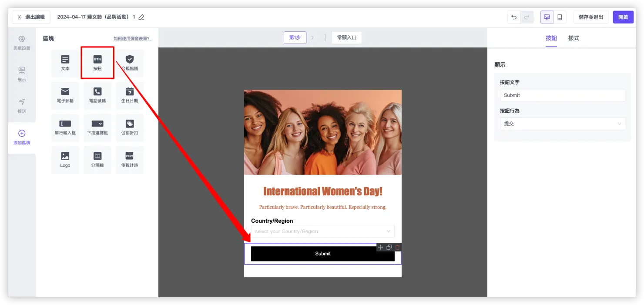Switch to desktop preview mode
The image size is (644, 305).
tap(547, 17)
